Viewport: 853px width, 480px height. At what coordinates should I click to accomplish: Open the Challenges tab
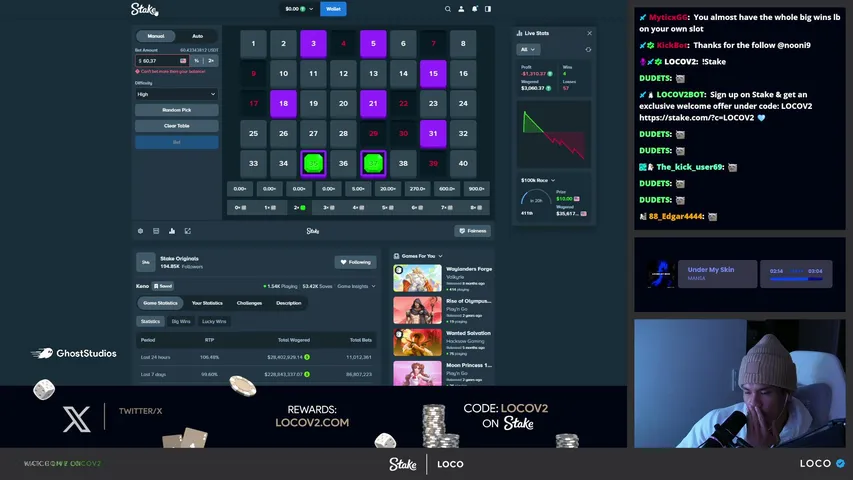tap(249, 303)
